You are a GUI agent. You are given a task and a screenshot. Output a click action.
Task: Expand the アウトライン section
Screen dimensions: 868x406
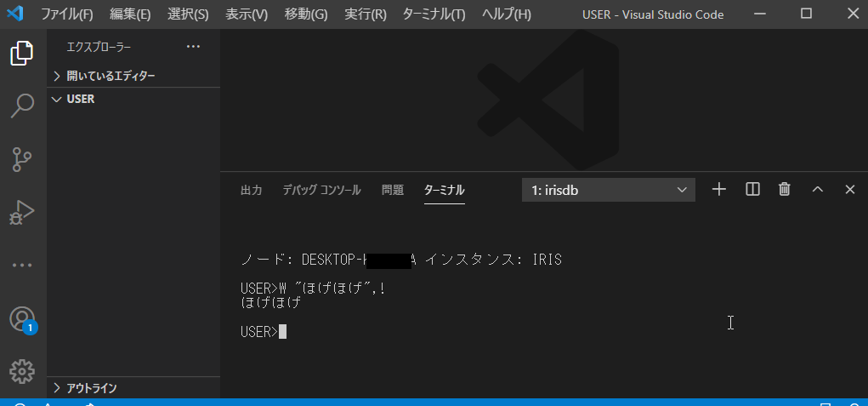[x=91, y=388]
